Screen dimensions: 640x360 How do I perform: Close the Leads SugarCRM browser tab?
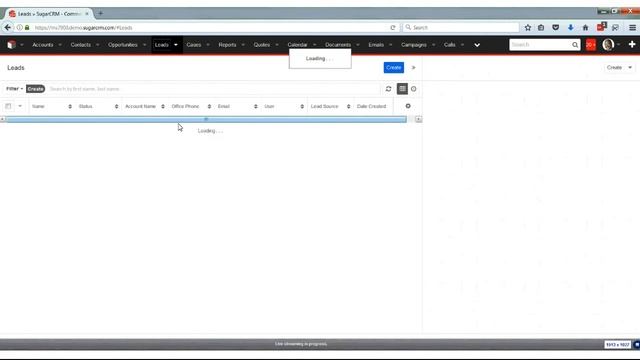click(x=87, y=14)
